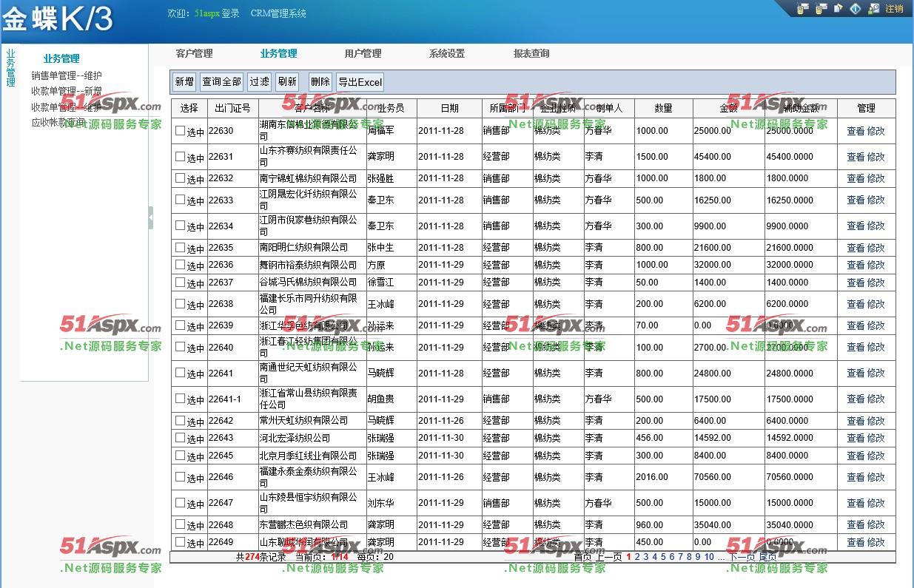Viewport: 914px width, 588px height.
Task: Click the 51aspx username link
Action: coord(206,13)
